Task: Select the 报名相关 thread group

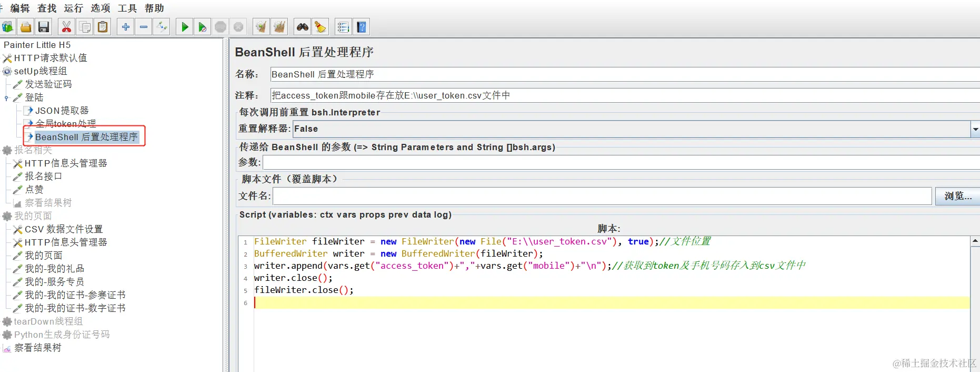Action: tap(33, 150)
